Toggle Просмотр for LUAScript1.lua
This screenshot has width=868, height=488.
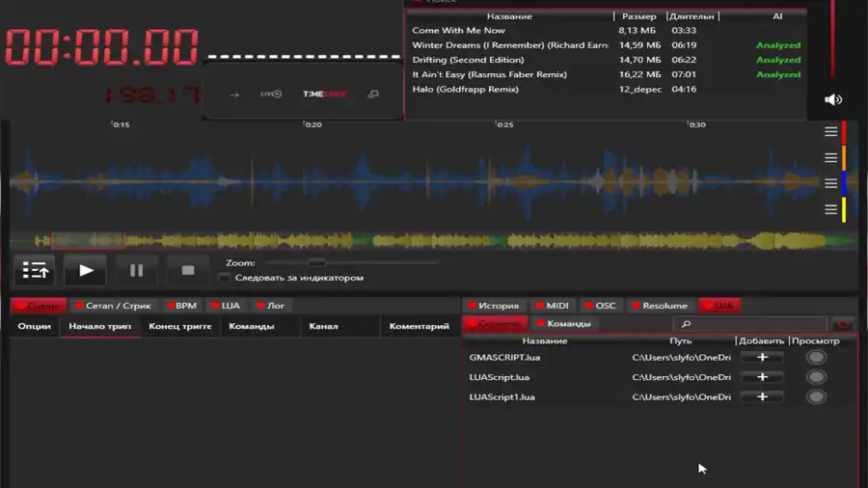(816, 396)
